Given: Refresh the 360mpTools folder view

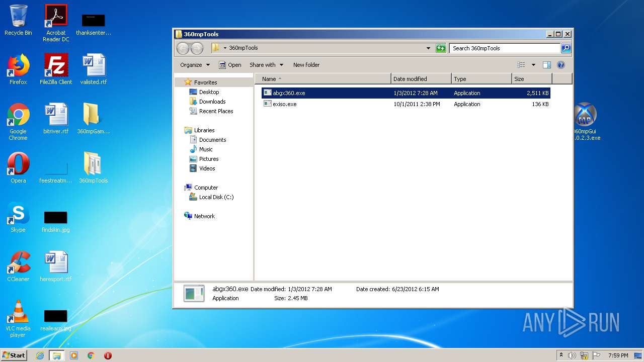Looking at the screenshot, I should (441, 48).
